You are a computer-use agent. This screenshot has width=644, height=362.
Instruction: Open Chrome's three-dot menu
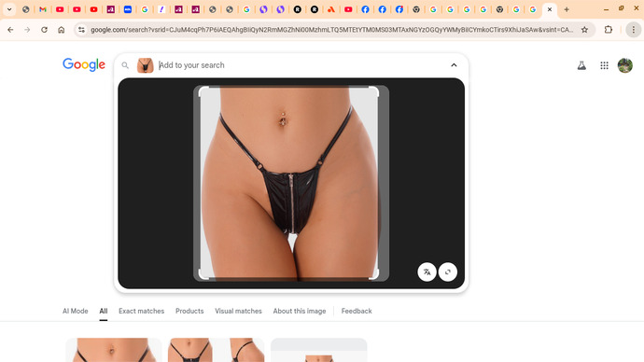point(634,30)
